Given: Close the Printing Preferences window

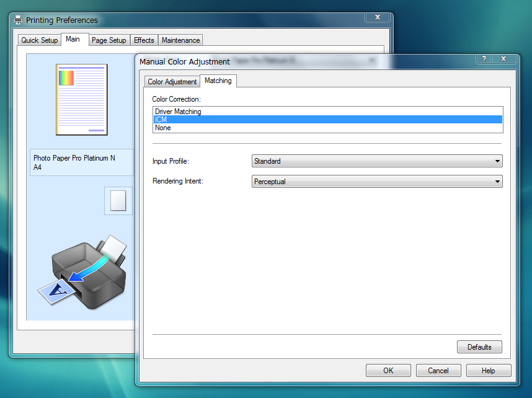Looking at the screenshot, I should click(377, 17).
